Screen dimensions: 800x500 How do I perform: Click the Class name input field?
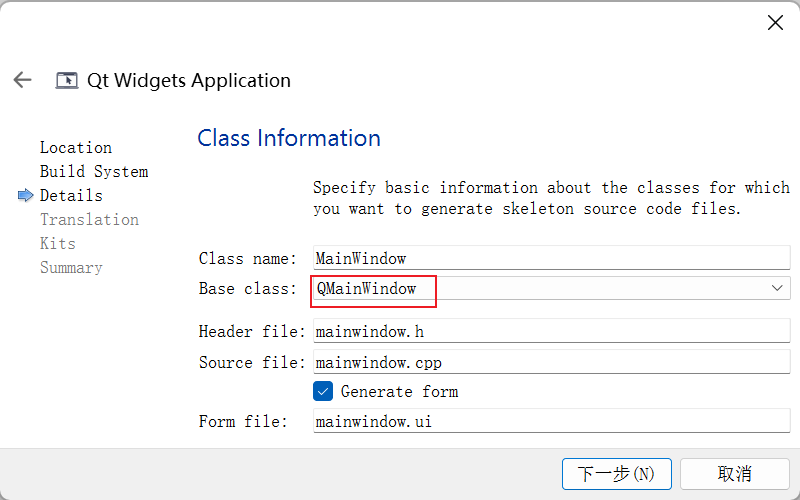coord(551,258)
